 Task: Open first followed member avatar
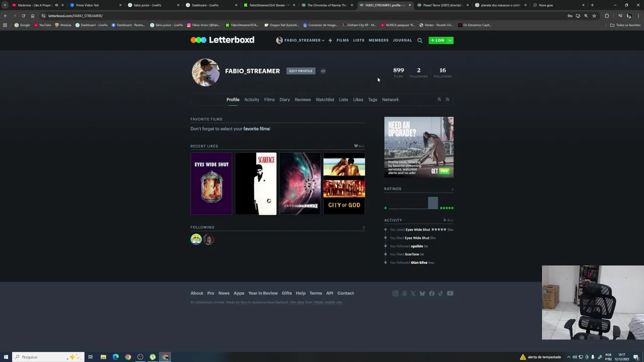196,239
